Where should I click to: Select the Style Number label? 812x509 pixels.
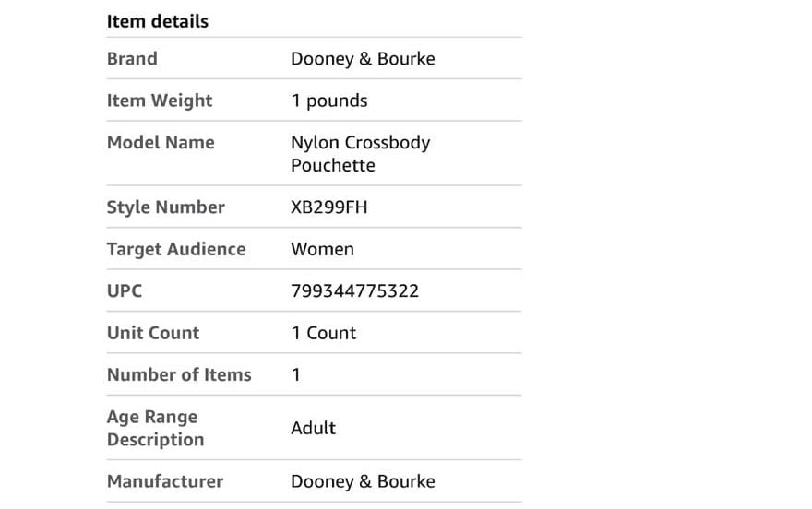(x=166, y=207)
